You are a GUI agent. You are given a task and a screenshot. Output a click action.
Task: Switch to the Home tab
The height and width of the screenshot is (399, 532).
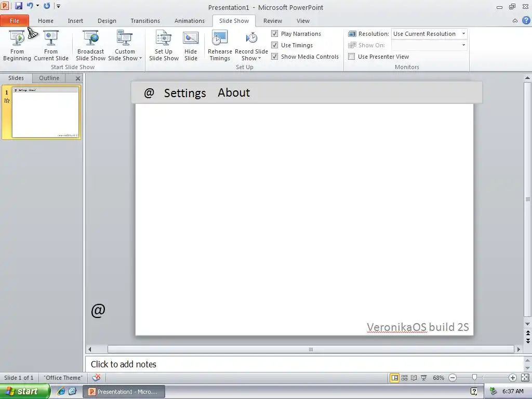tap(46, 21)
